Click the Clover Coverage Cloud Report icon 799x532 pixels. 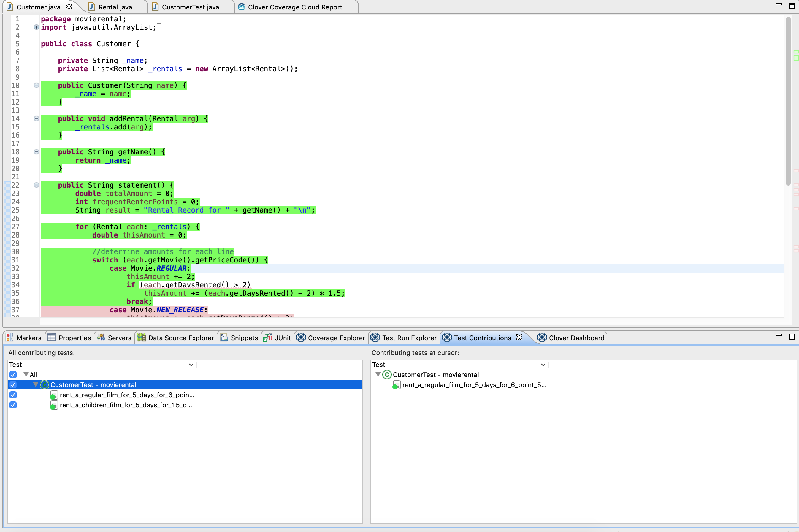242,7
